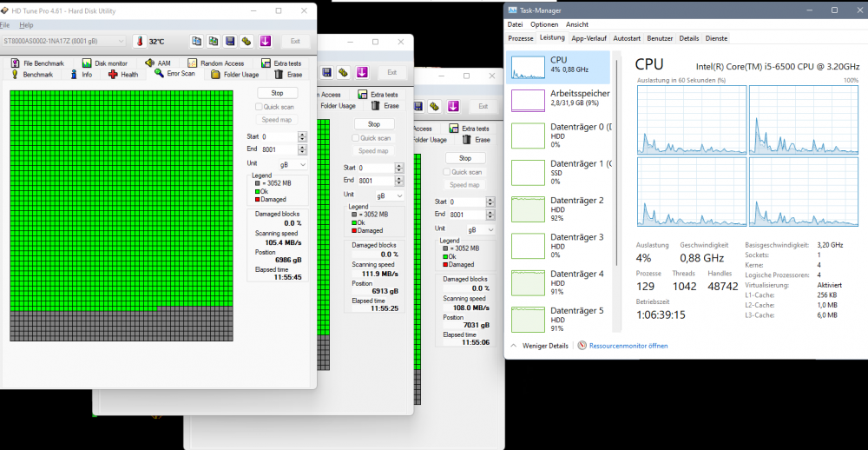Open options drive icon in front HD Tune window
This screenshot has width=868, height=450.
click(247, 41)
